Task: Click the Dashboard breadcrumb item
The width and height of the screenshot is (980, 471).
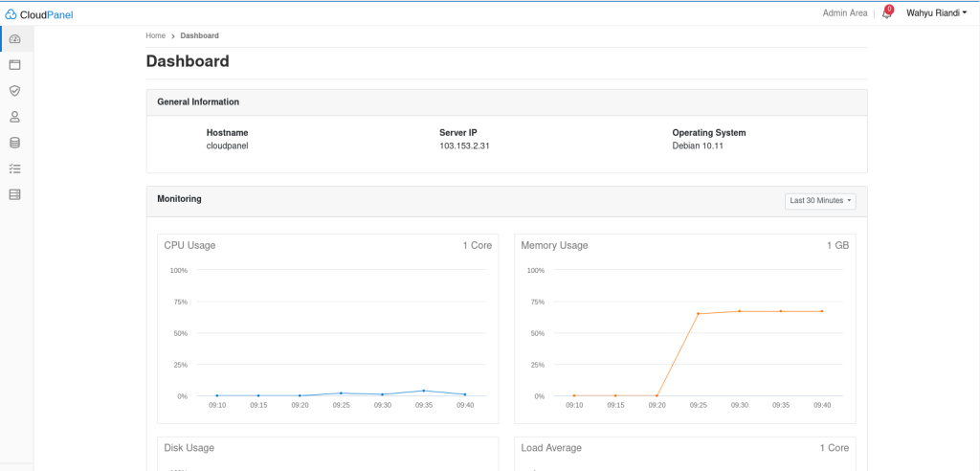Action: click(199, 35)
